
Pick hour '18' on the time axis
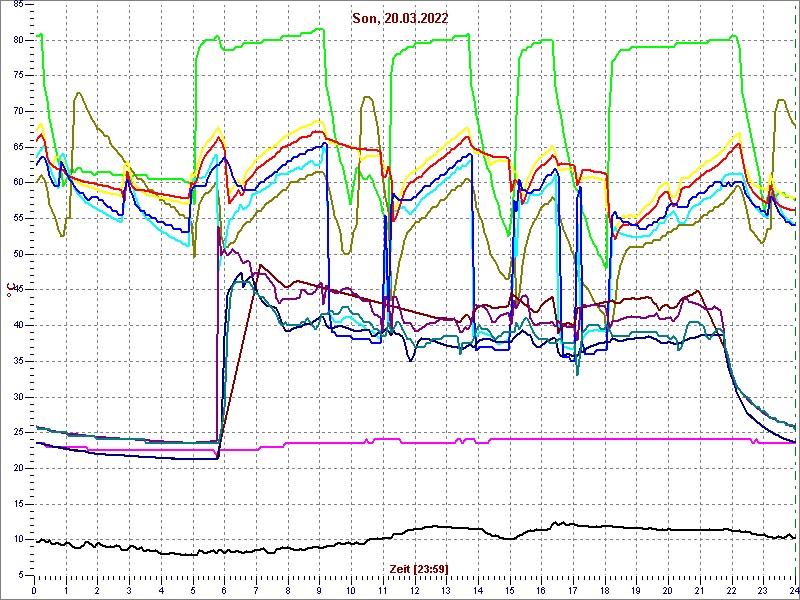tap(605, 589)
